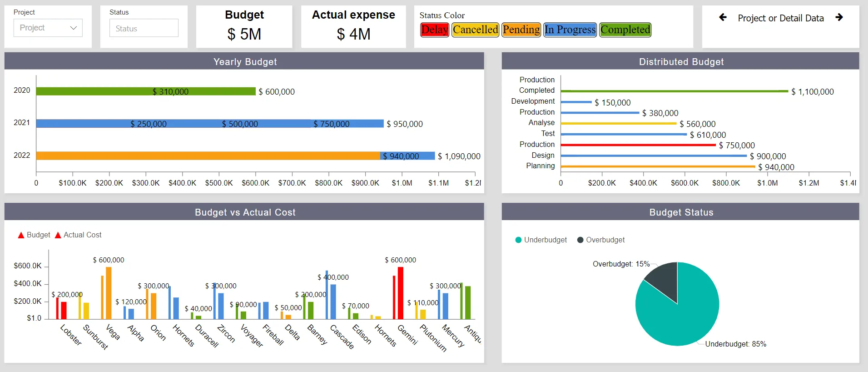Click the Budget red triangle legend marker

click(x=21, y=235)
